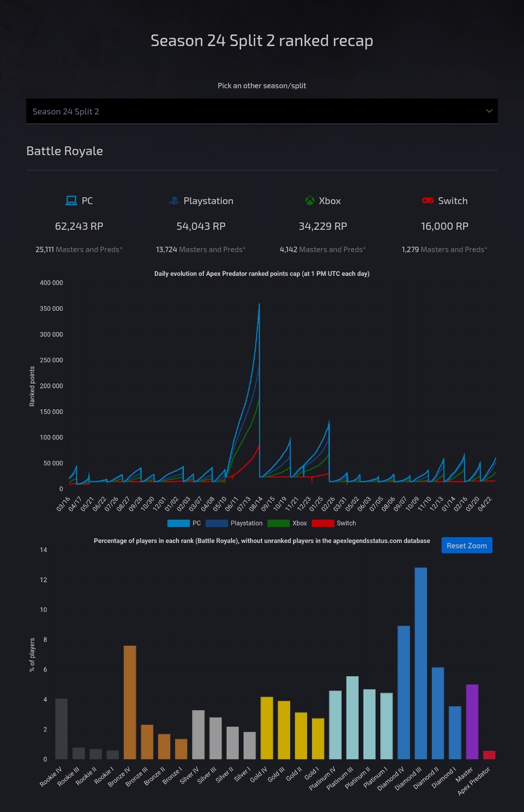Click the Platinum III bar

point(352,717)
